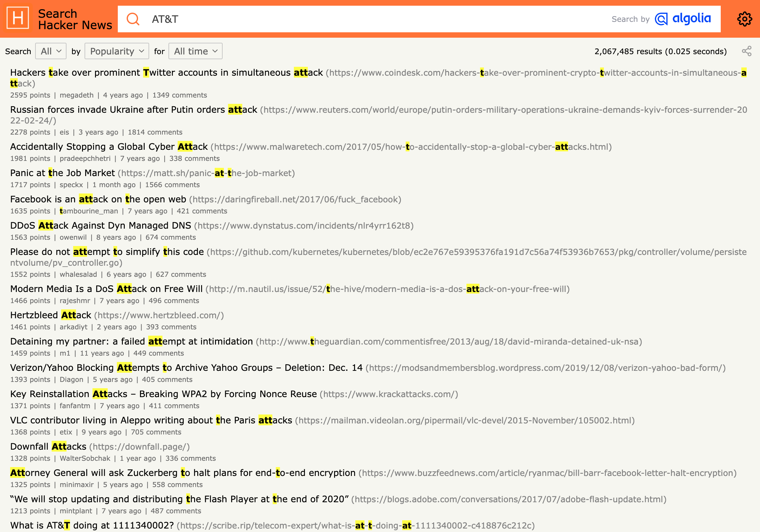Image resolution: width=760 pixels, height=532 pixels.
Task: Open the malwaretech.com URL link
Action: (411, 147)
